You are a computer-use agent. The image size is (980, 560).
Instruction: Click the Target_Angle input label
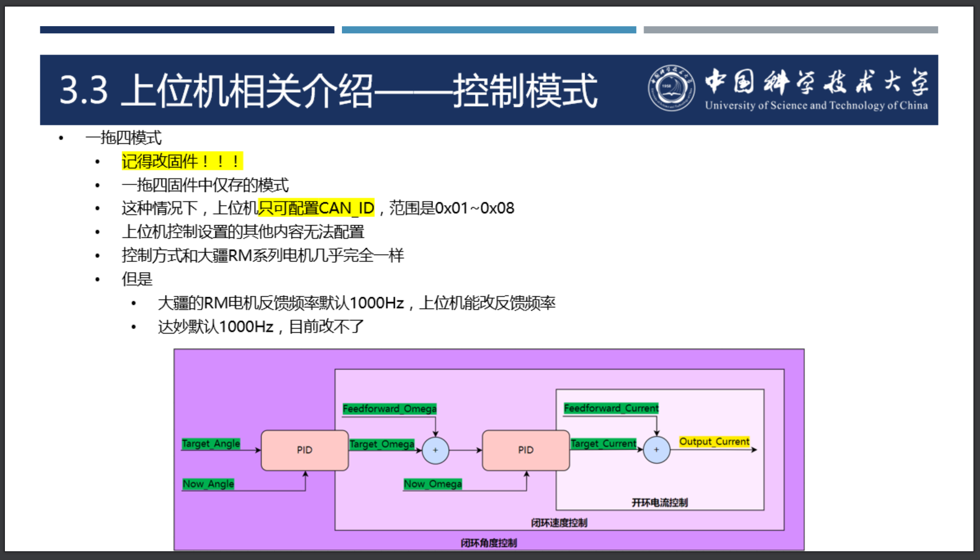click(211, 444)
